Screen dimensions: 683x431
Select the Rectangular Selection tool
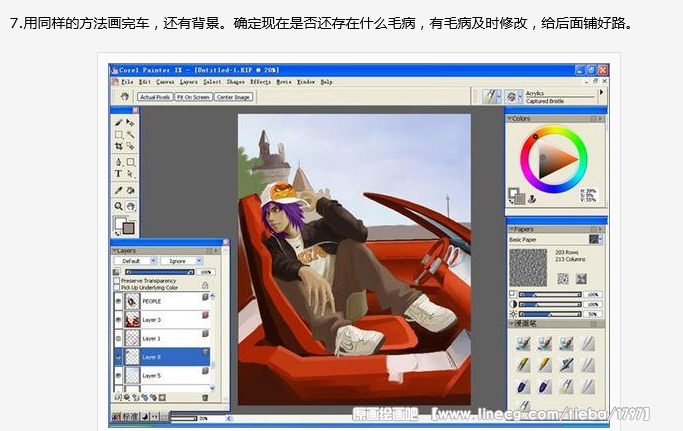[x=118, y=135]
